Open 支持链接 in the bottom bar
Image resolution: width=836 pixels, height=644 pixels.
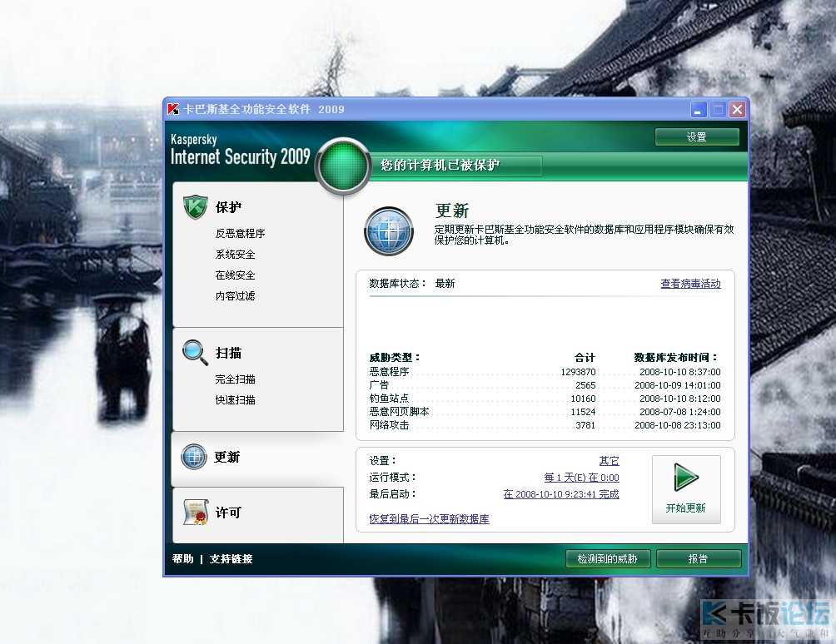coord(231,558)
